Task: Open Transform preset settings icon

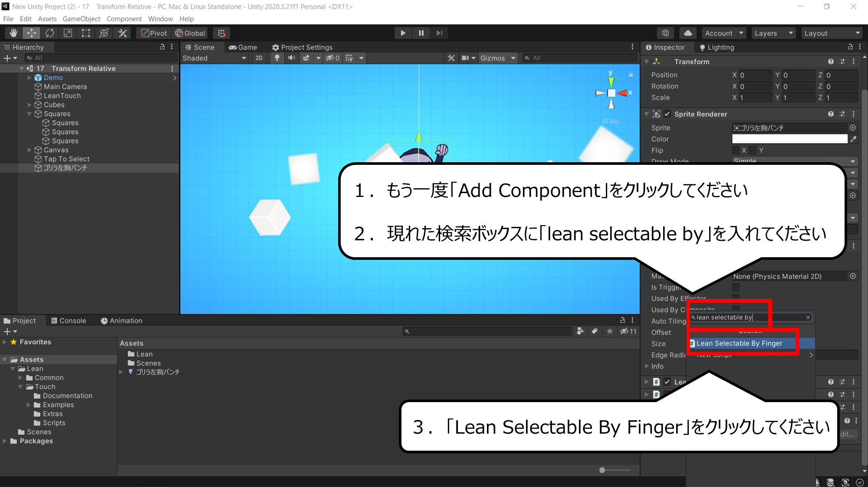Action: (842, 62)
